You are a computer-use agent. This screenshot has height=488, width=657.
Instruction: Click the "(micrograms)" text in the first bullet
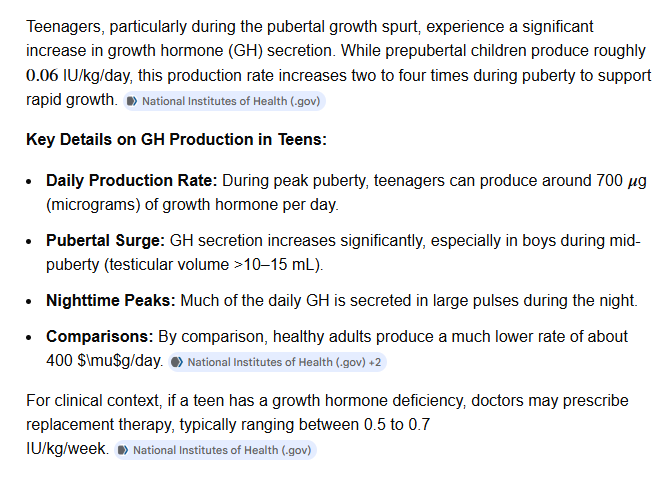(93, 205)
